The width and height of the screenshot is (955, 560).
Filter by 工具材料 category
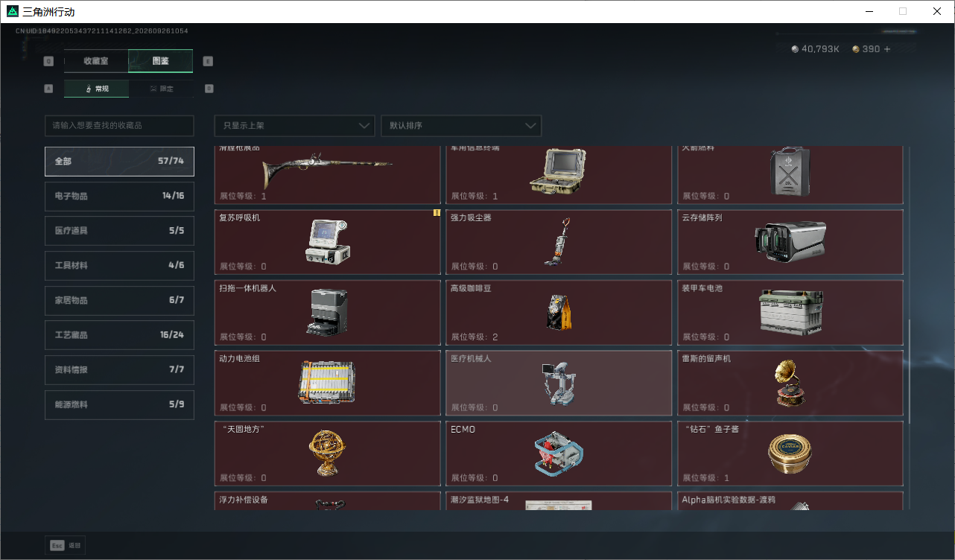[x=119, y=265]
